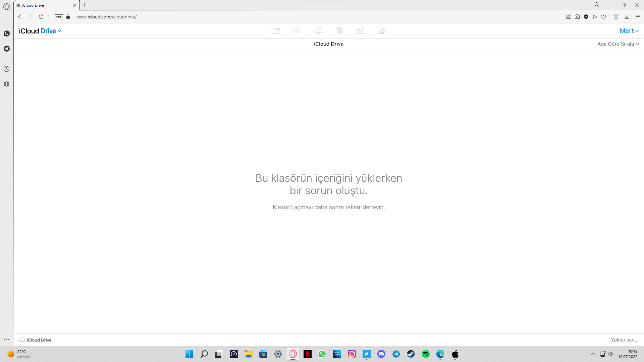Viewport: 644px width, 362px height.
Task: Click the new folder icon
Action: (x=276, y=31)
